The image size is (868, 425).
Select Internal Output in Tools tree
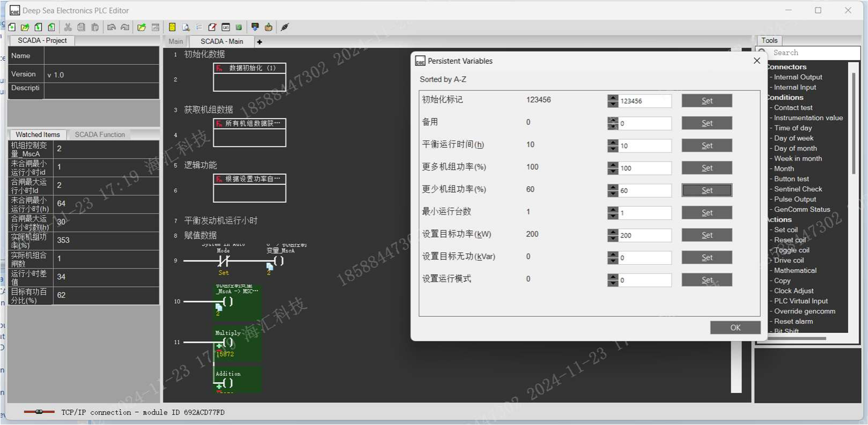click(x=798, y=77)
